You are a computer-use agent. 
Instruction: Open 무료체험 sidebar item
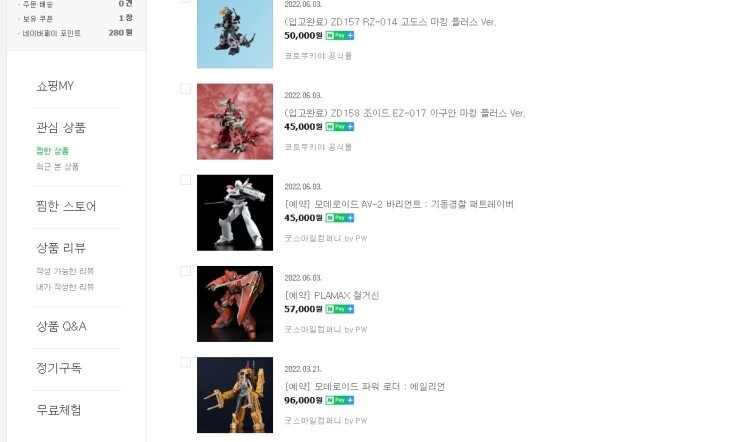(59, 410)
